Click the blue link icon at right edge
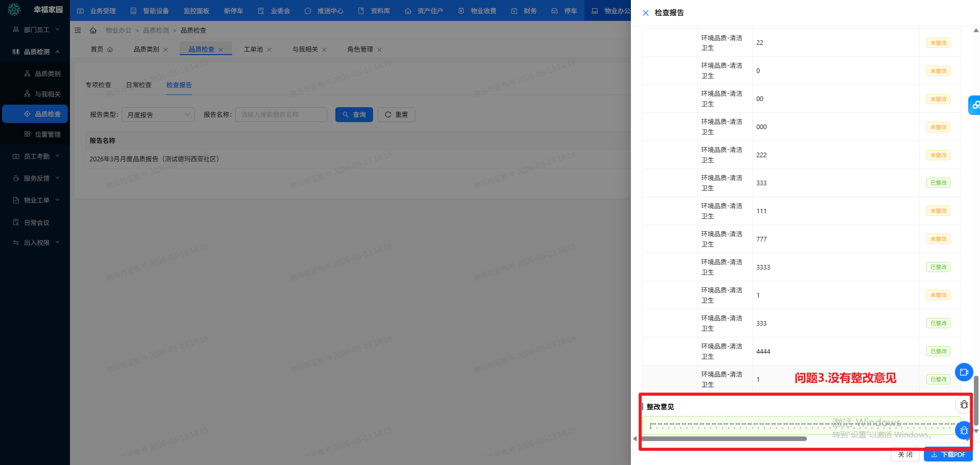 pyautogui.click(x=974, y=105)
